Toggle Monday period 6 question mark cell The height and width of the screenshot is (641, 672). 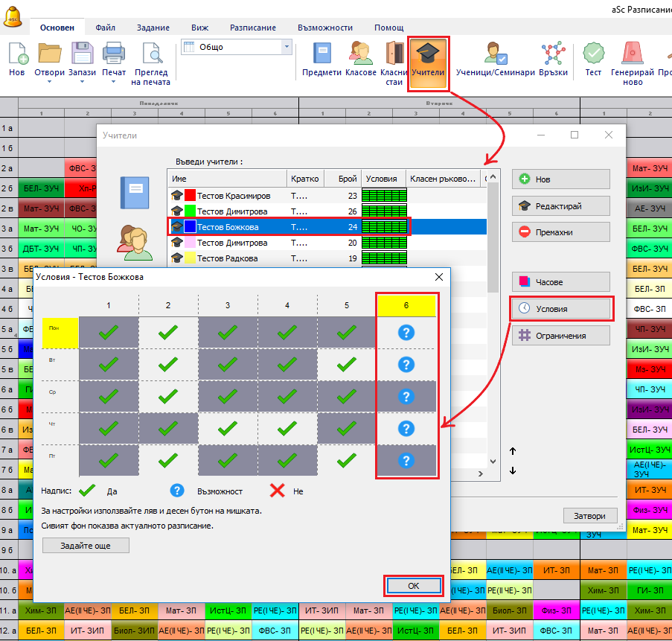coord(406,332)
